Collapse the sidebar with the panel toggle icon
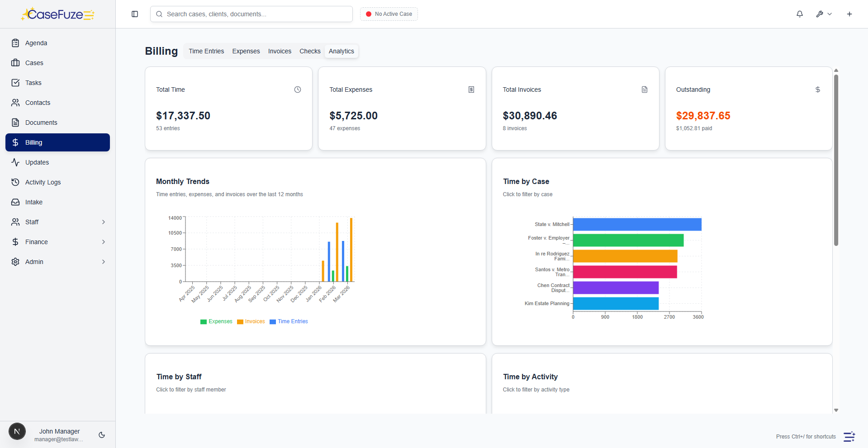The width and height of the screenshot is (868, 448). (134, 14)
